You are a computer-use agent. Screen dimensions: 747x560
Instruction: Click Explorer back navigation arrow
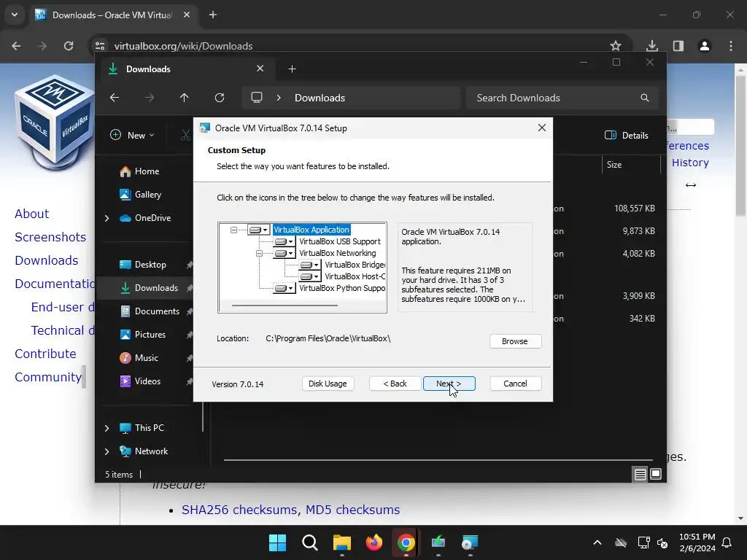click(x=115, y=98)
